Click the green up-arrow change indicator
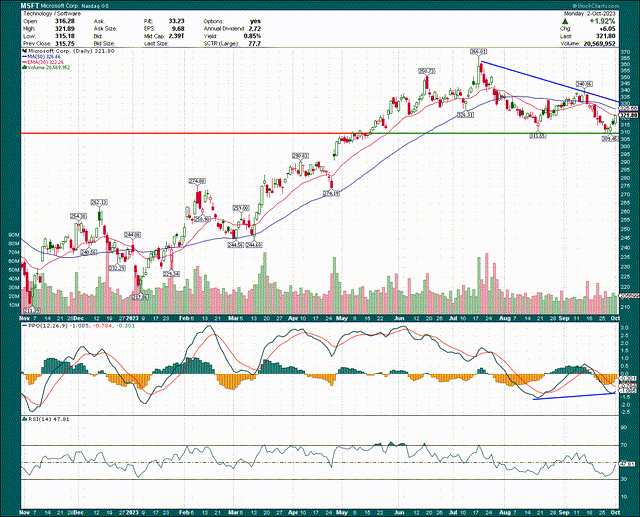 pos(565,21)
